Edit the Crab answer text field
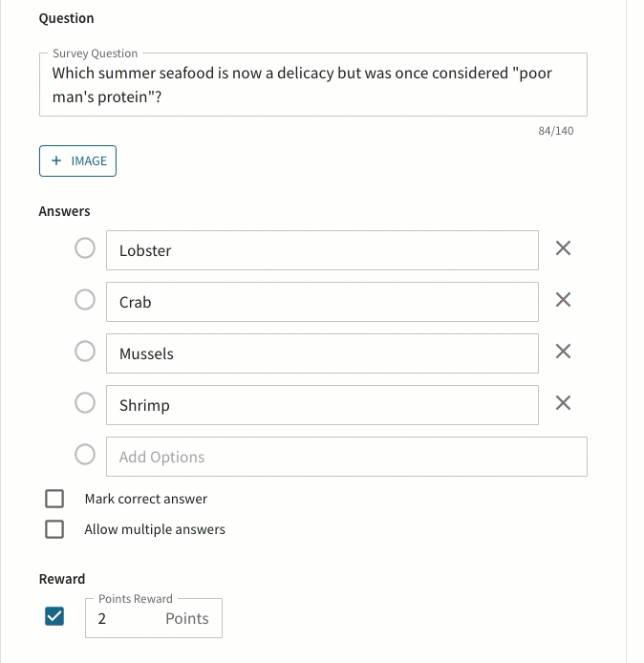Image resolution: width=644 pixels, height=663 pixels. click(322, 302)
